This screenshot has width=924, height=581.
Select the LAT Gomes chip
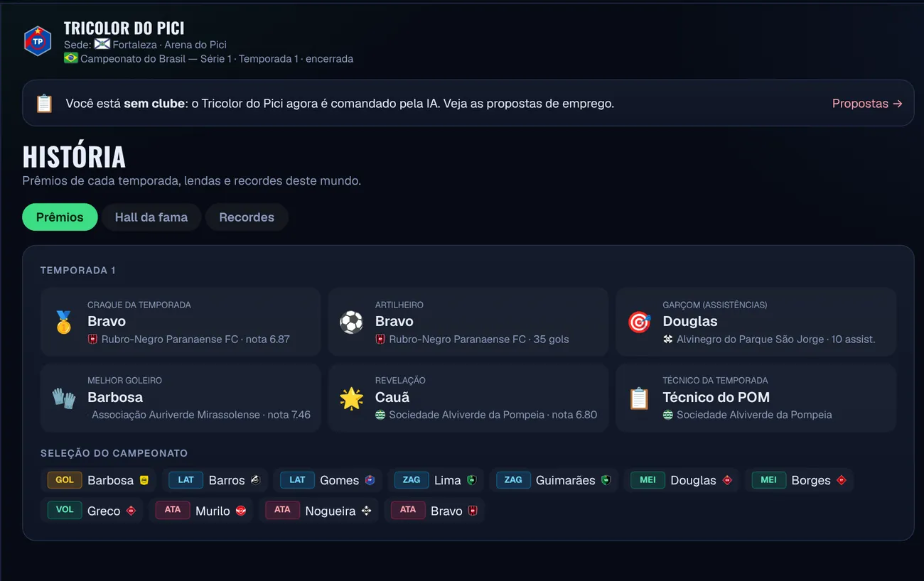328,480
